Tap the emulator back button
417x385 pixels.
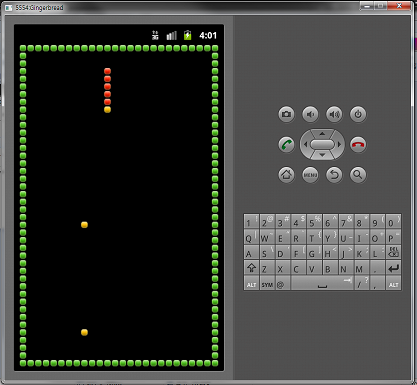pos(334,175)
